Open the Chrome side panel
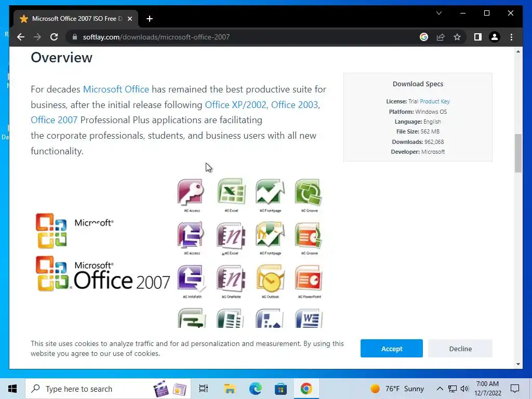532x399 pixels. tap(478, 37)
